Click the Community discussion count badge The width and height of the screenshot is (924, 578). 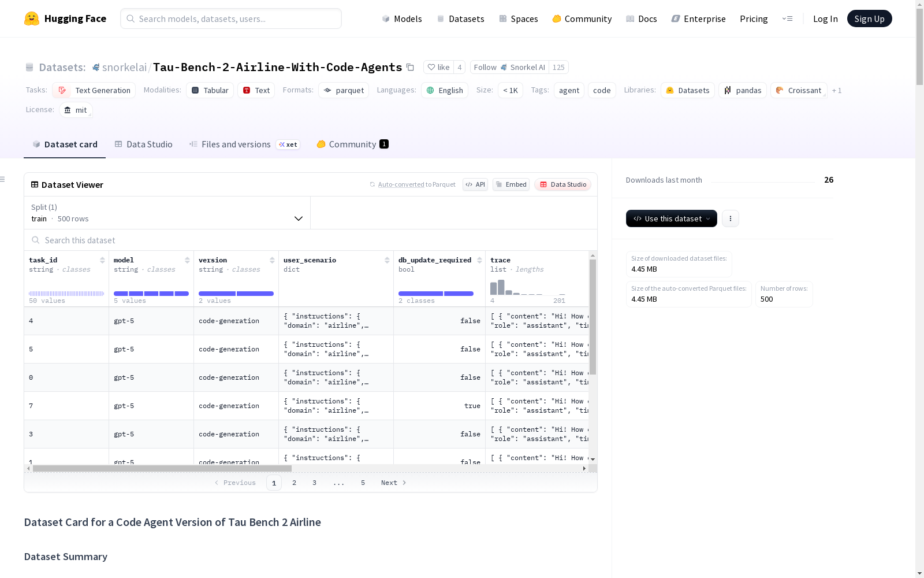click(x=384, y=144)
